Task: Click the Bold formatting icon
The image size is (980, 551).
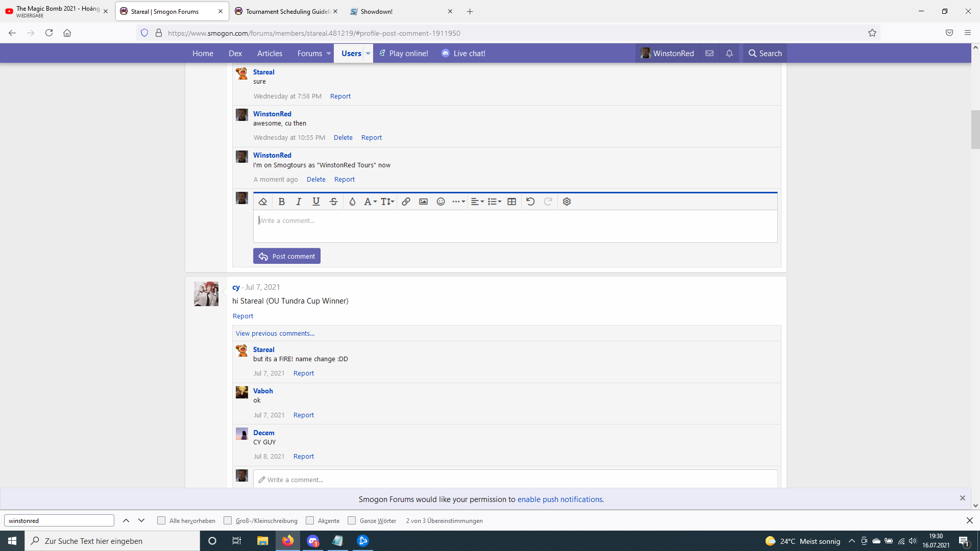Action: click(x=282, y=202)
